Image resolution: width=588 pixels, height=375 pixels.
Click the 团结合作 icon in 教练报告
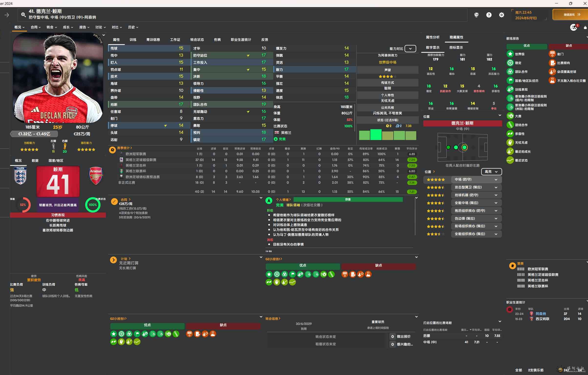coord(510,125)
